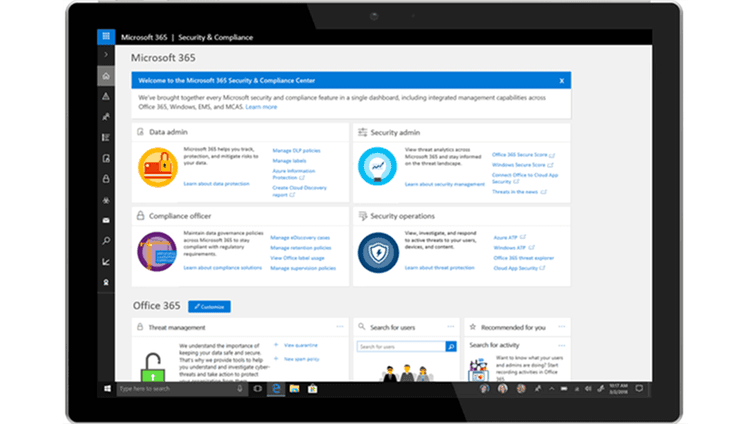
Task: Open Windows ATP link
Action: pos(514,248)
